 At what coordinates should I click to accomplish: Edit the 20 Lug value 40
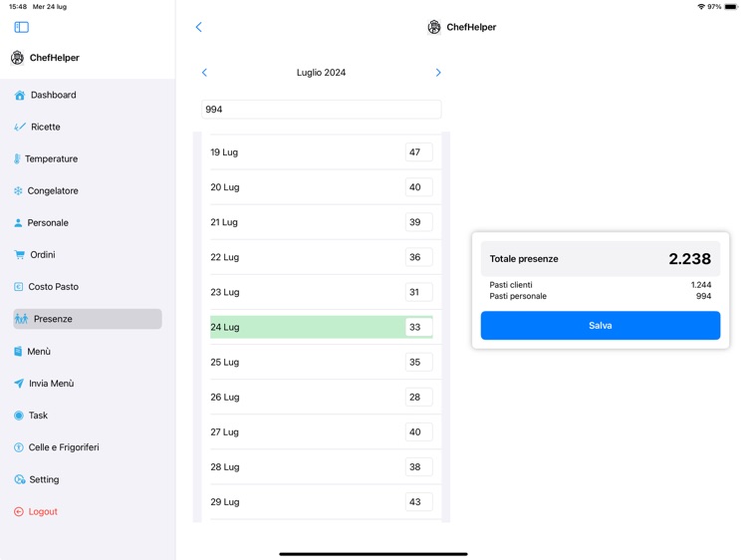[x=418, y=186]
